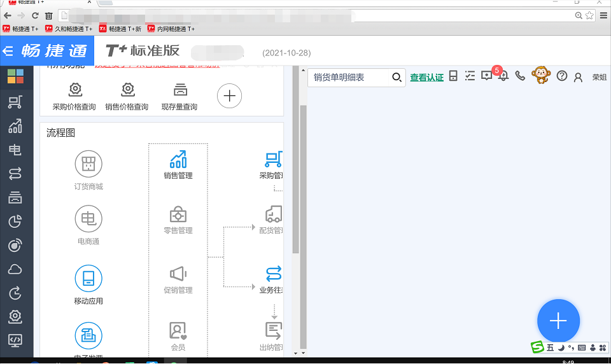
Task: Open sales chart icon in left sidebar
Action: pyautogui.click(x=15, y=126)
